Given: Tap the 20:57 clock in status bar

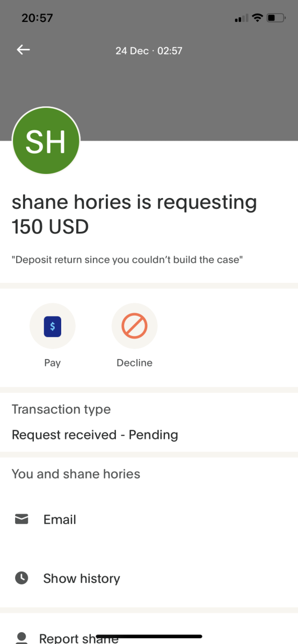Looking at the screenshot, I should pyautogui.click(x=37, y=18).
